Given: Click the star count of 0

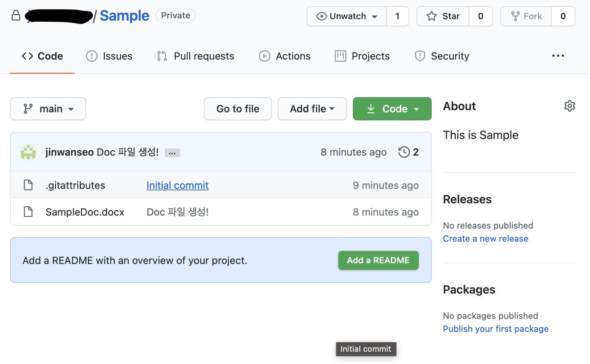Looking at the screenshot, I should [x=480, y=16].
